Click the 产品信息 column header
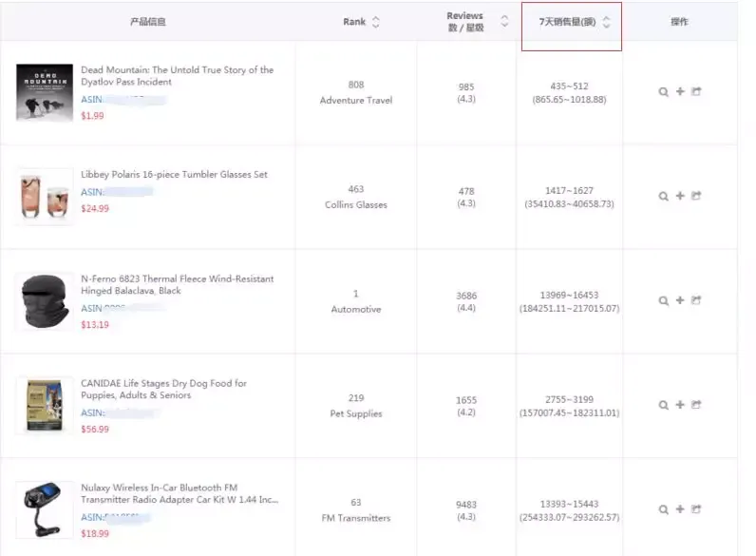The height and width of the screenshot is (556, 756). click(x=147, y=22)
